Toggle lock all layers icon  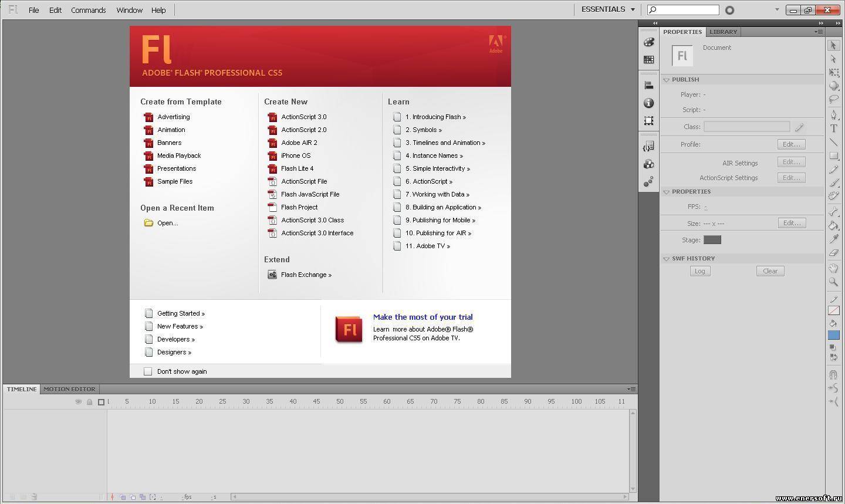[90, 402]
